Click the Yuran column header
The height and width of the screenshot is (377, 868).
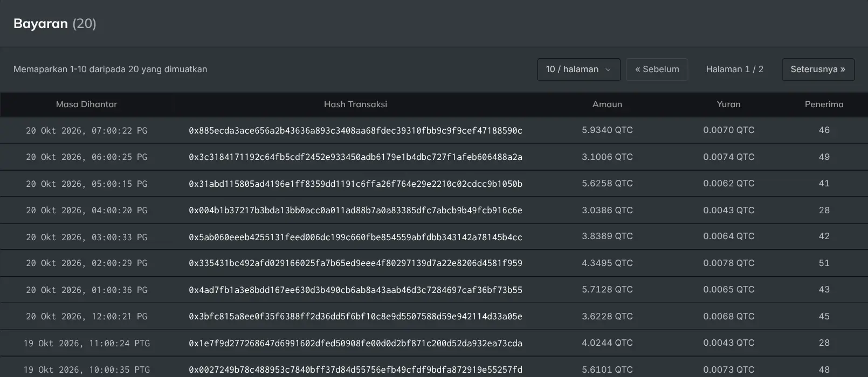pyautogui.click(x=728, y=104)
